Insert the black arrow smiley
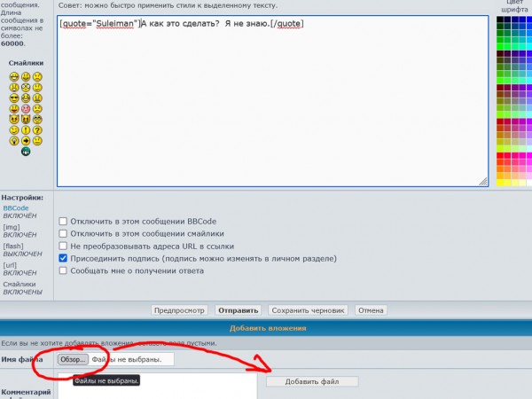532x399 pixels. pos(27,140)
